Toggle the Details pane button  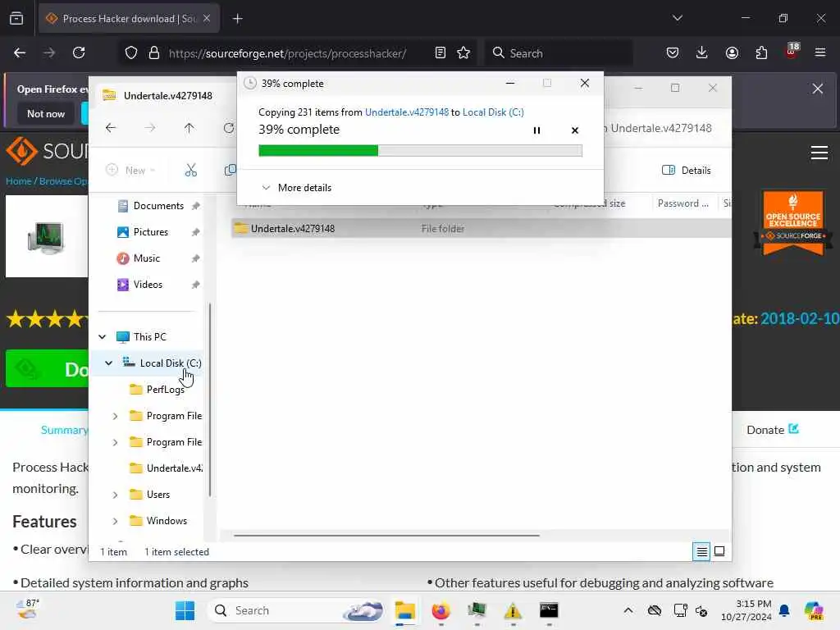point(687,171)
